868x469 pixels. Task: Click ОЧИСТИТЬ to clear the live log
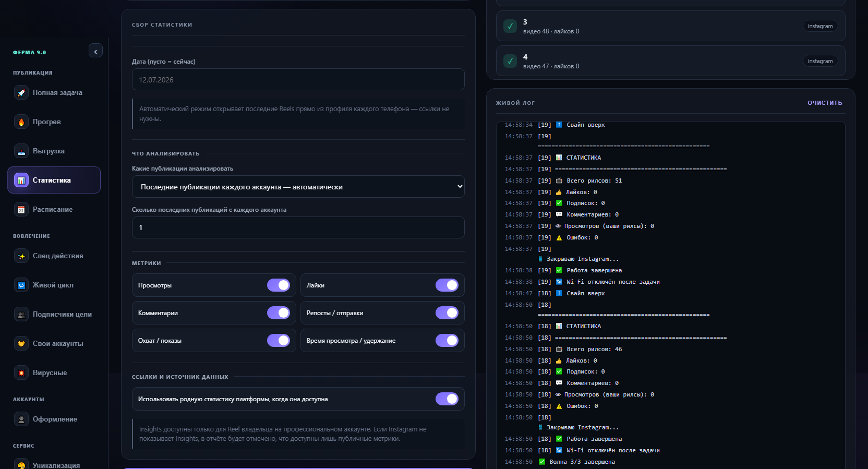click(825, 103)
